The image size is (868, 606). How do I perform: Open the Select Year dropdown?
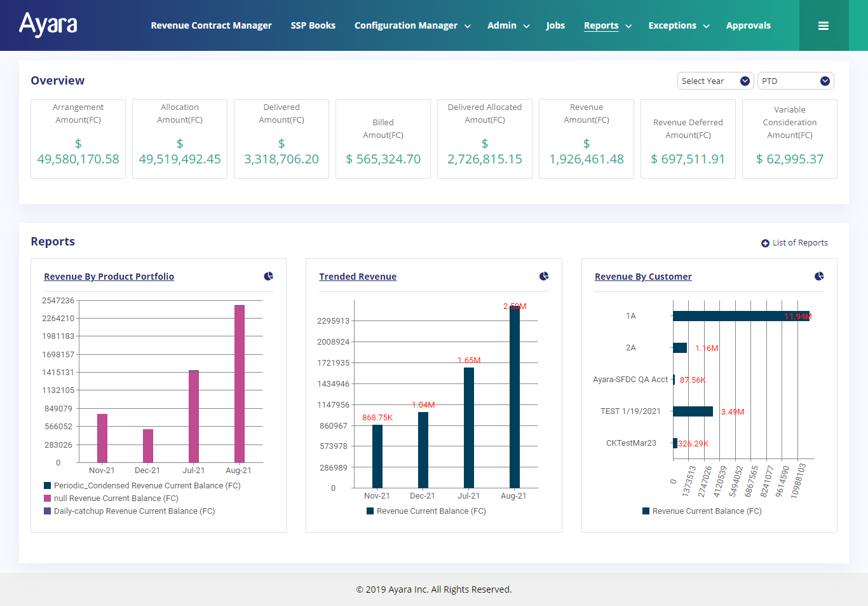point(715,81)
